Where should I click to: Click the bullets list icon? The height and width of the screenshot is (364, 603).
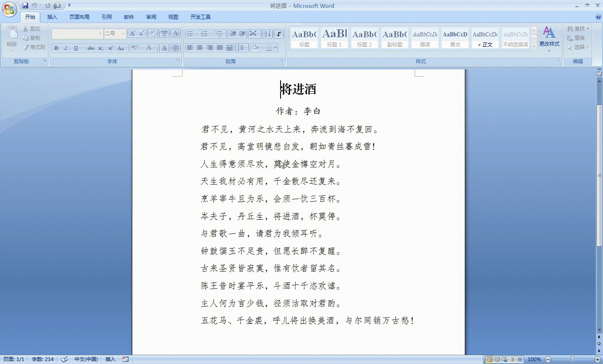(190, 33)
